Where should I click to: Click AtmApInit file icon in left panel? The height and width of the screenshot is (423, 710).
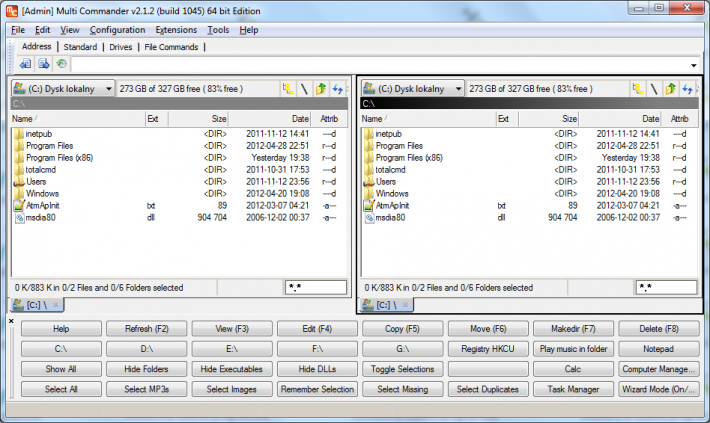(x=19, y=206)
